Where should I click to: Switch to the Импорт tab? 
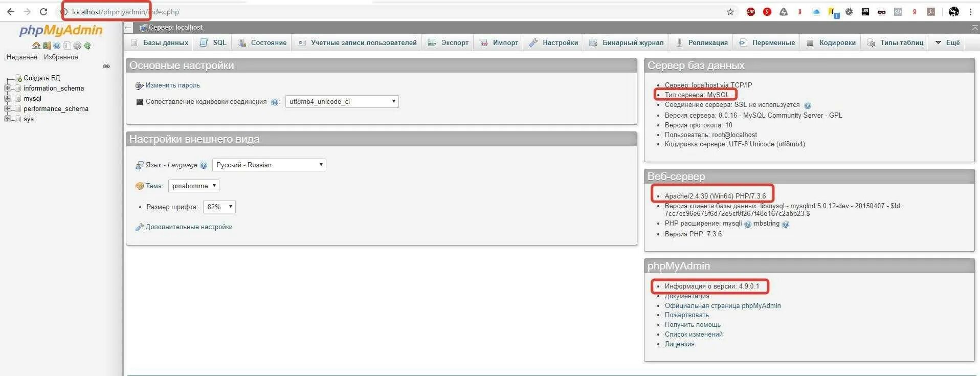(x=499, y=42)
